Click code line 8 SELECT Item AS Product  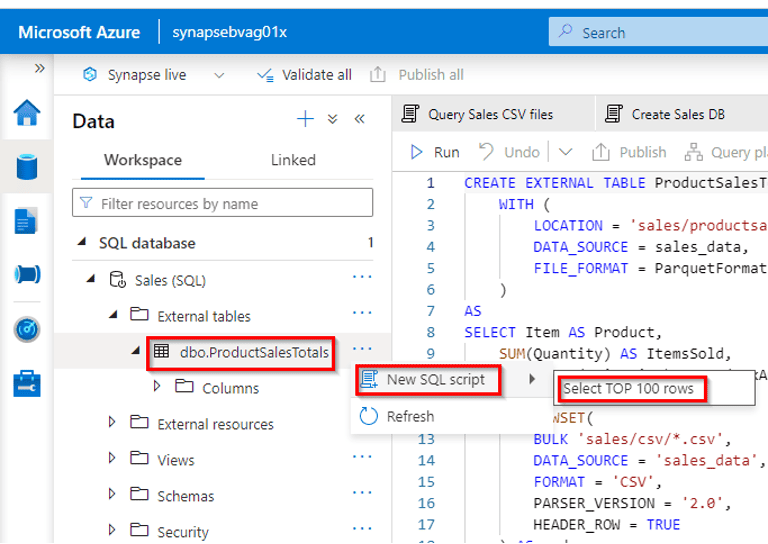click(563, 332)
